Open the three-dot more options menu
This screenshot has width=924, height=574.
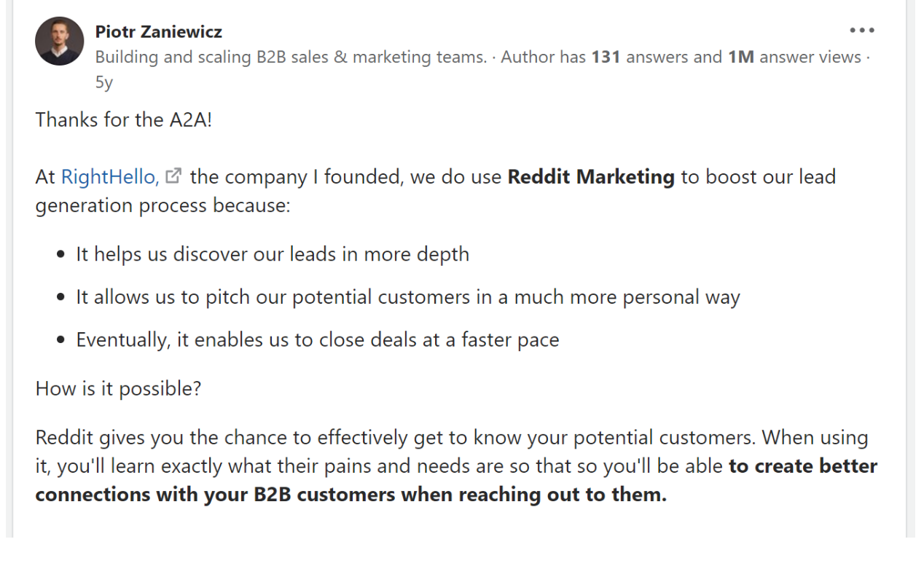[x=862, y=31]
